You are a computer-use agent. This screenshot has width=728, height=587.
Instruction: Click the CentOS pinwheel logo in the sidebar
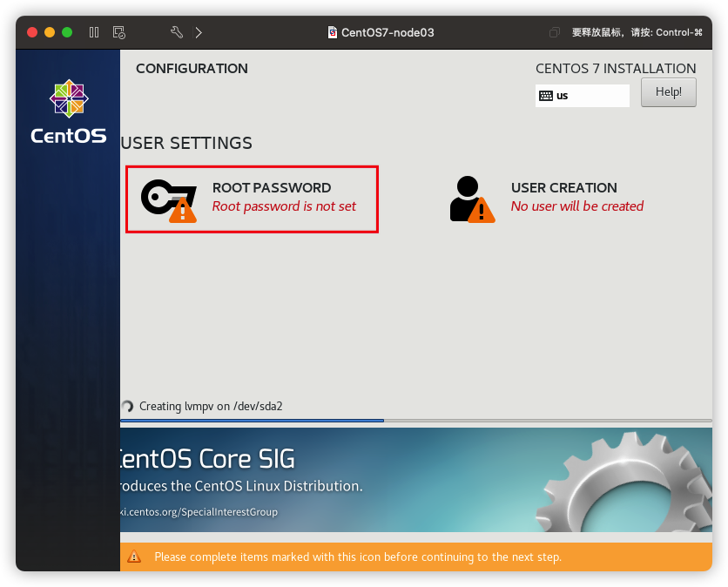point(69,98)
